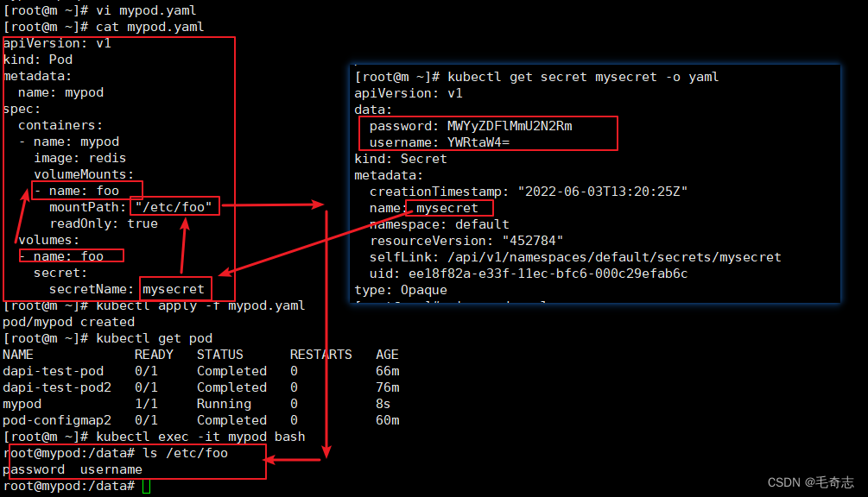Image resolution: width=868 pixels, height=497 pixels.
Task: Click the age value '8s'
Action: 383,404
